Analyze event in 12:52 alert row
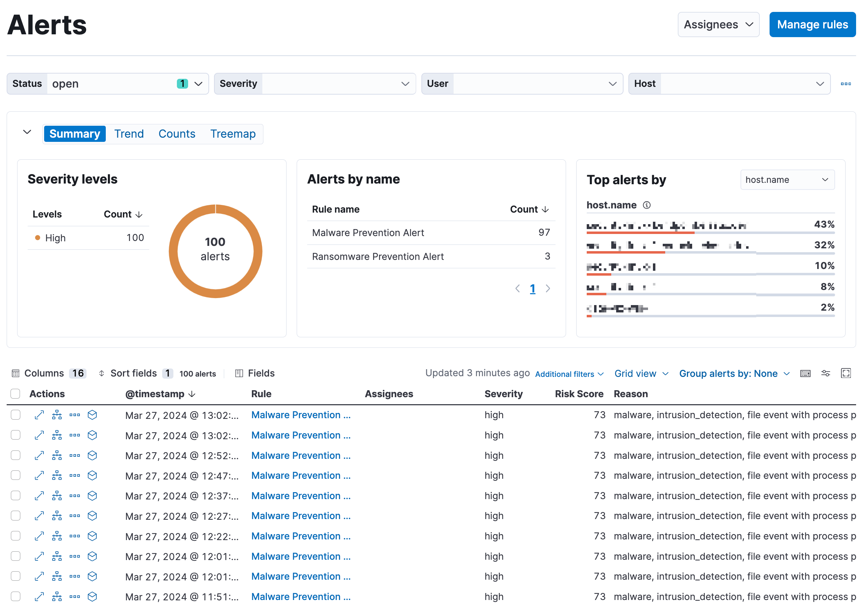The height and width of the screenshot is (607, 868). tap(57, 455)
